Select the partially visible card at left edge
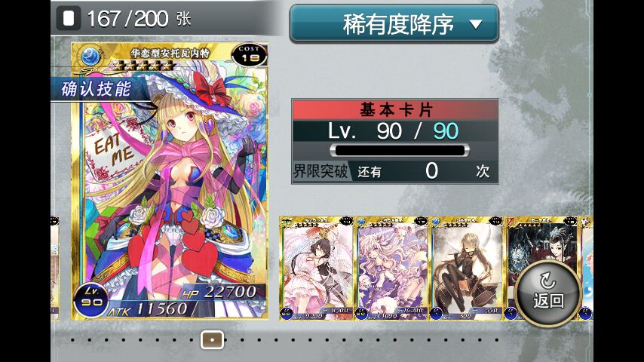Viewport: 644px width, 362px height. click(x=54, y=268)
